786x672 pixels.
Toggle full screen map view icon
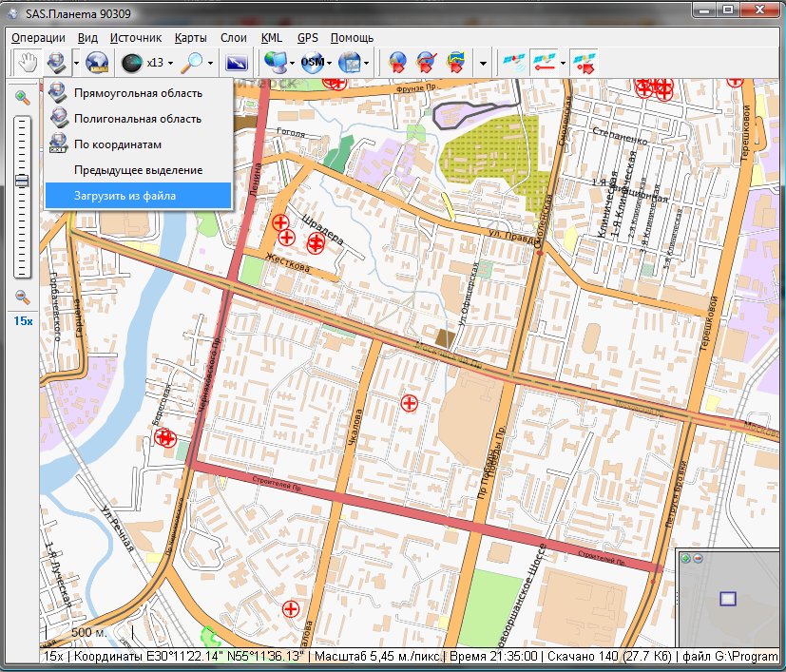tap(236, 63)
